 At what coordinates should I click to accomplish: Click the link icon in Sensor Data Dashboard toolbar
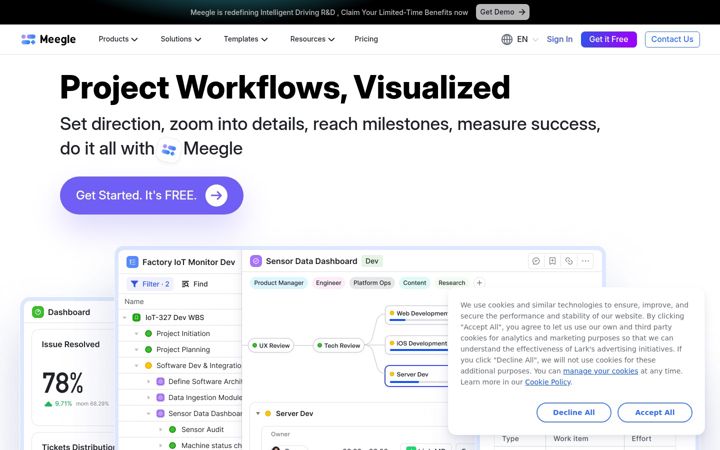tap(569, 261)
